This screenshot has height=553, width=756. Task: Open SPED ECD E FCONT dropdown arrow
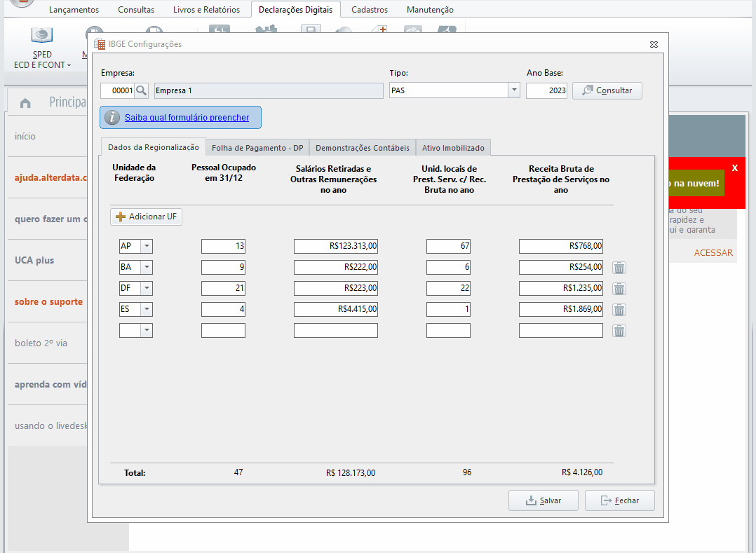69,65
